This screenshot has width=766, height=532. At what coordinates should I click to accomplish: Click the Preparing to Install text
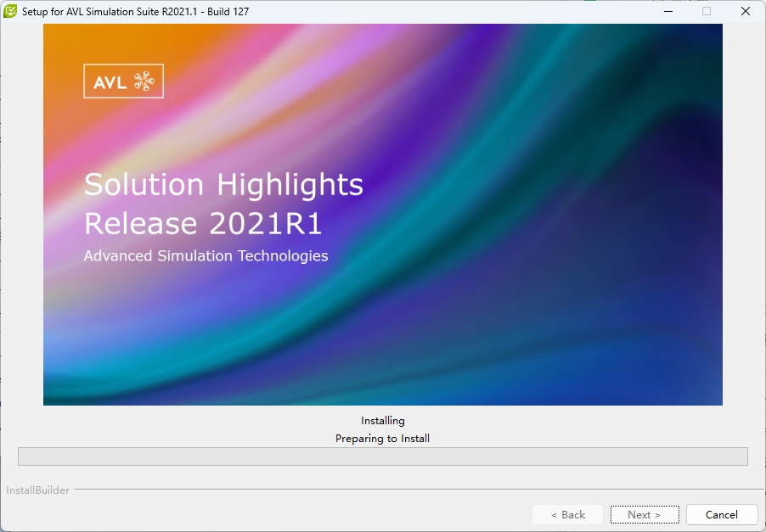click(382, 439)
